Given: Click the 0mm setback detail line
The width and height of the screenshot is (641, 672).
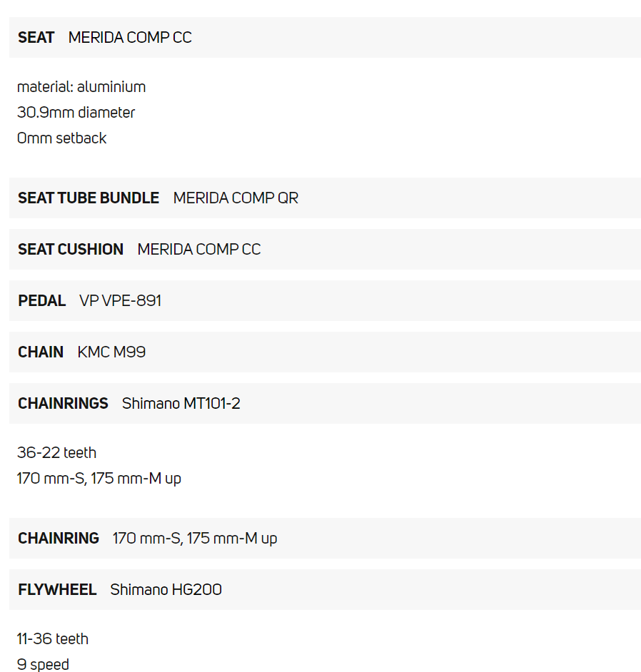Looking at the screenshot, I should (x=61, y=138).
